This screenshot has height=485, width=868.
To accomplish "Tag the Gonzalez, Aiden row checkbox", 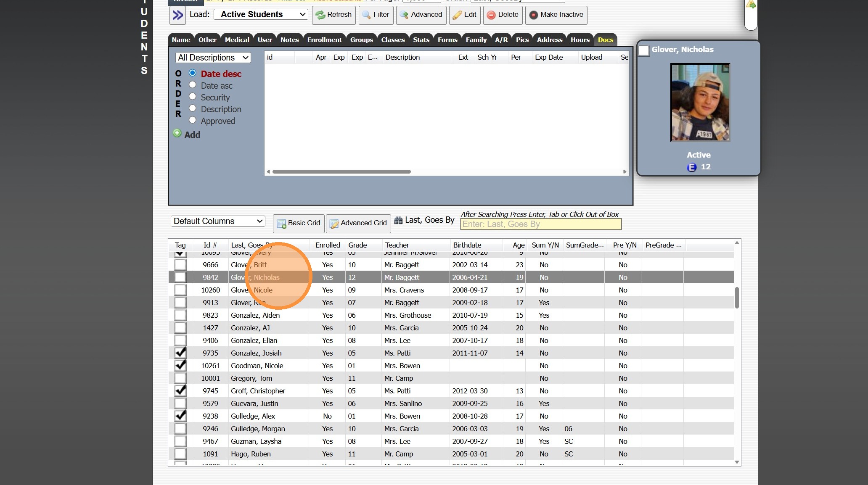I will [x=180, y=315].
